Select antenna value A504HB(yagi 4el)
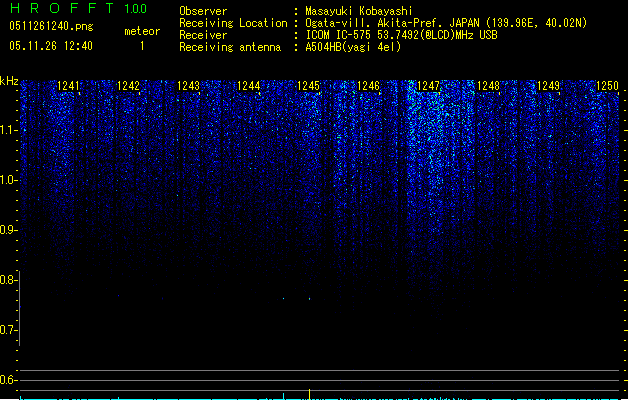629x400 pixels. (353, 47)
